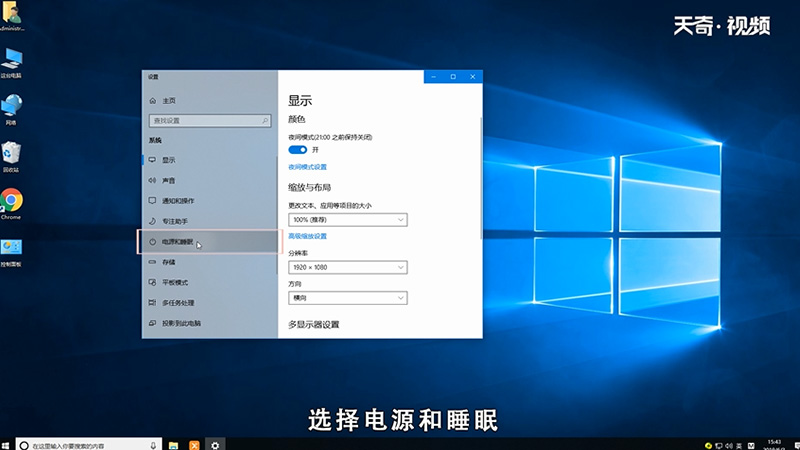800x450 pixels.
Task: Select the 这台电脑 desktop icon
Action: (11, 63)
